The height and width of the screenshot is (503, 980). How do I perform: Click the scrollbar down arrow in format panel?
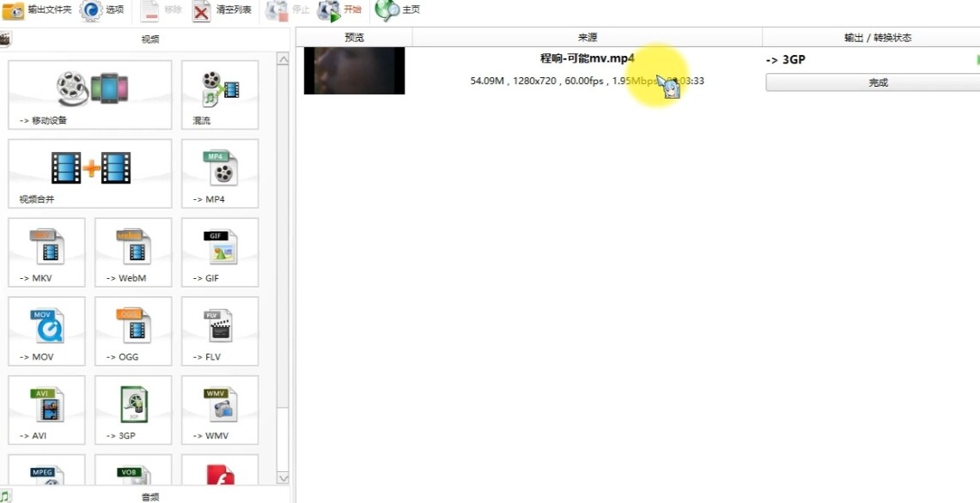coord(283,477)
